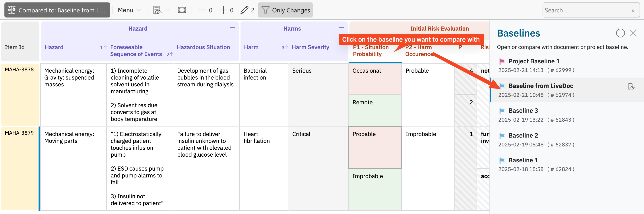Click into the Search input field
The image size is (644, 214).
click(x=585, y=10)
